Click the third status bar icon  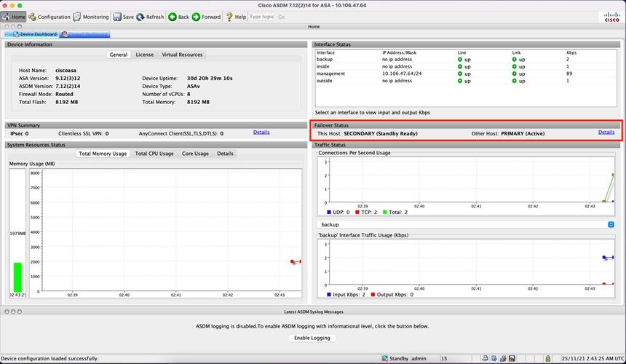[x=503, y=358]
